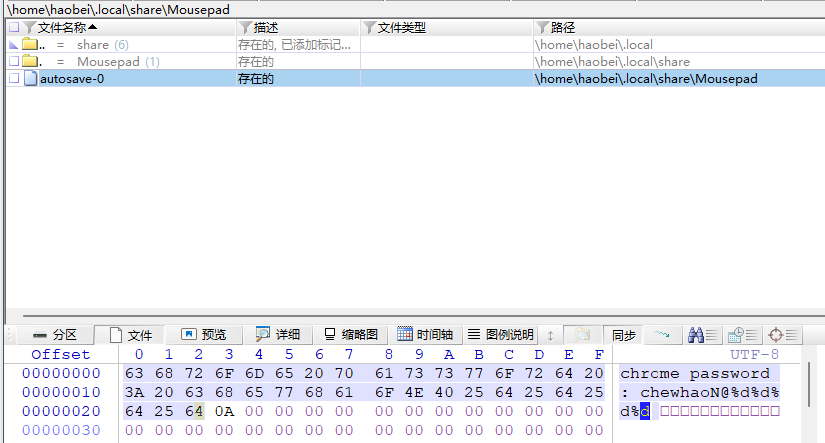The height and width of the screenshot is (443, 825).
Task: Click the up-down arrow resize icon
Action: (x=550, y=335)
